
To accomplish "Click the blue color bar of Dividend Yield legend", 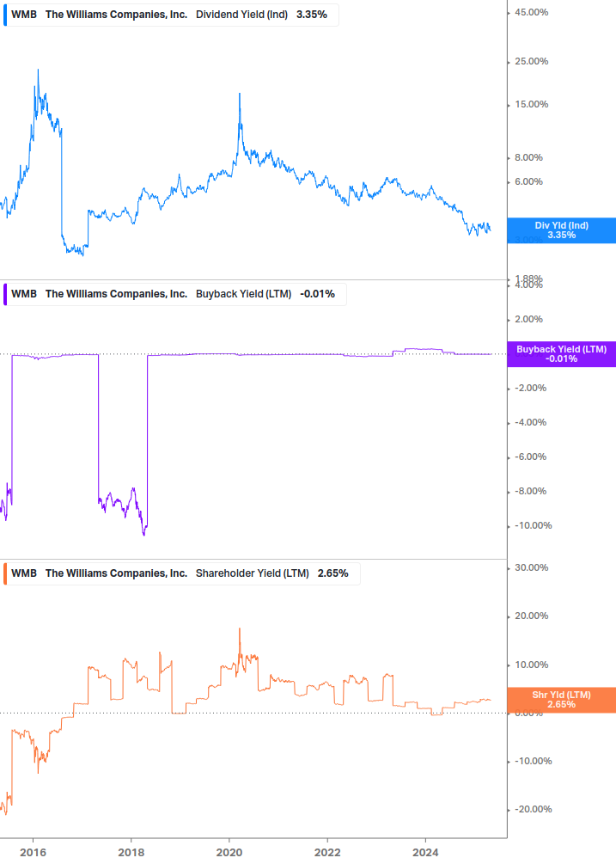I will click(x=5, y=15).
